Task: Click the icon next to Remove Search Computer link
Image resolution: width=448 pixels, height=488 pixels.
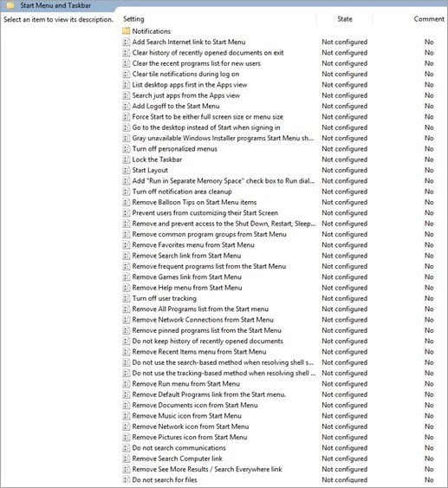Action: (x=126, y=459)
